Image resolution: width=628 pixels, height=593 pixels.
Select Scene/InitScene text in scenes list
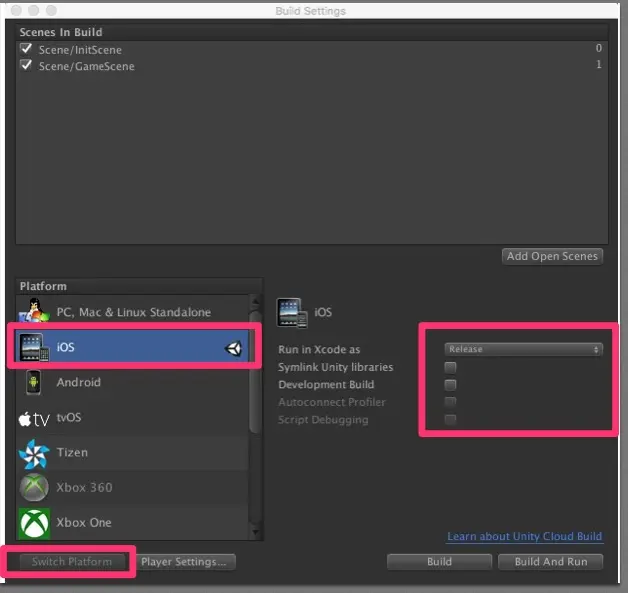click(80, 50)
